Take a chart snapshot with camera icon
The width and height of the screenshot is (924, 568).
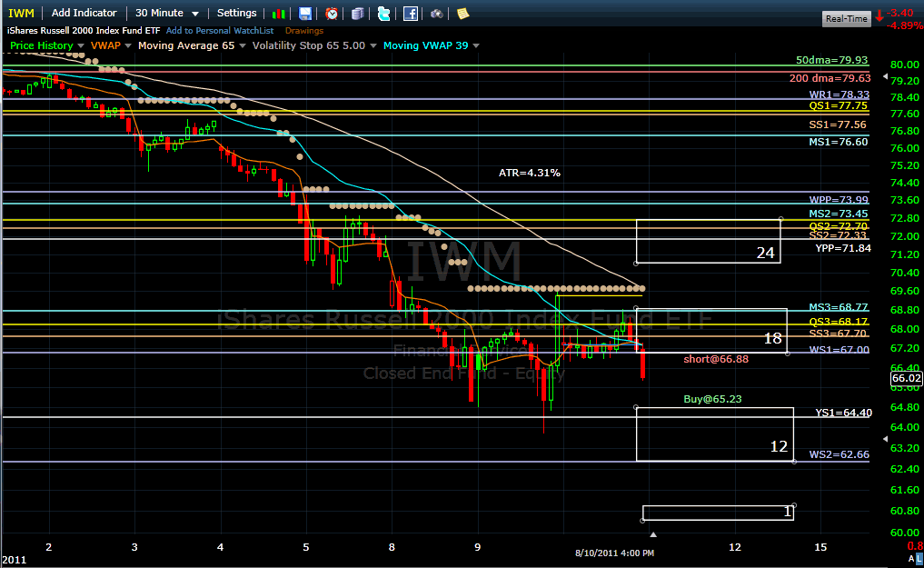coord(437,14)
